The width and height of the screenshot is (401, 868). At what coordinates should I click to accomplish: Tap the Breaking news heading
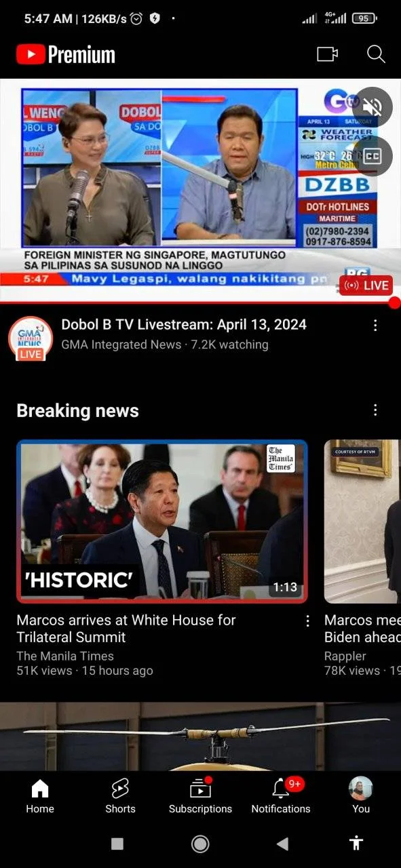coord(77,411)
